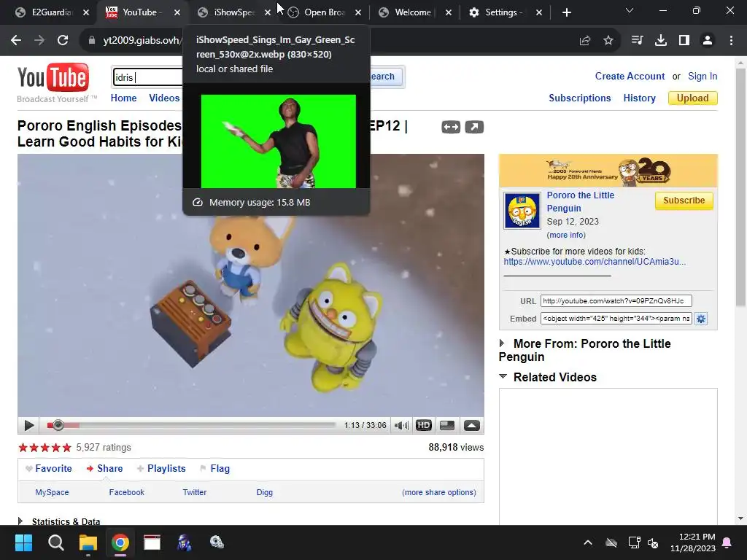The height and width of the screenshot is (560, 747).
Task: Expand video to wide mode icon
Action: [451, 127]
